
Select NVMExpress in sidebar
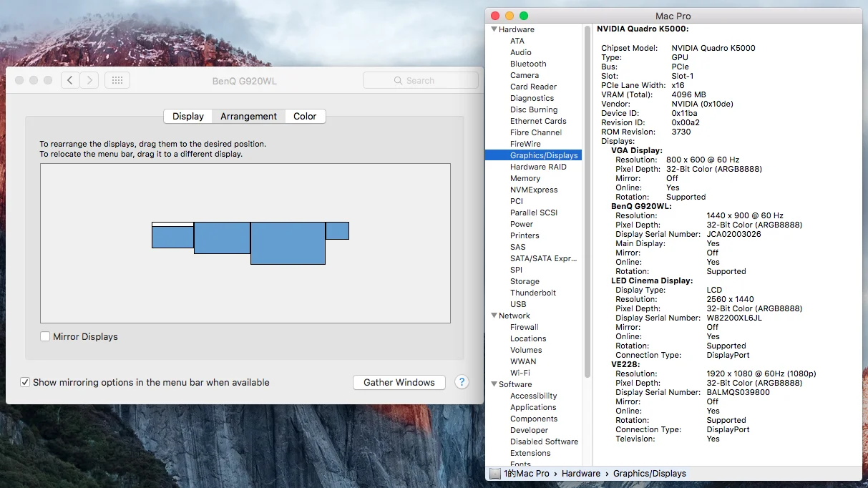tap(534, 190)
